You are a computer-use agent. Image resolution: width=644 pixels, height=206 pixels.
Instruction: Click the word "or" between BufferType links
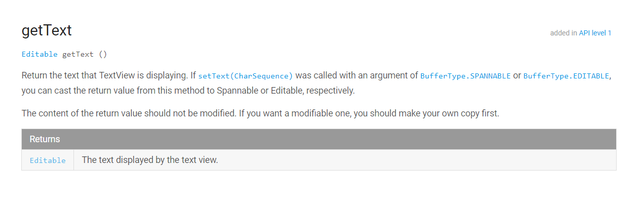point(517,75)
